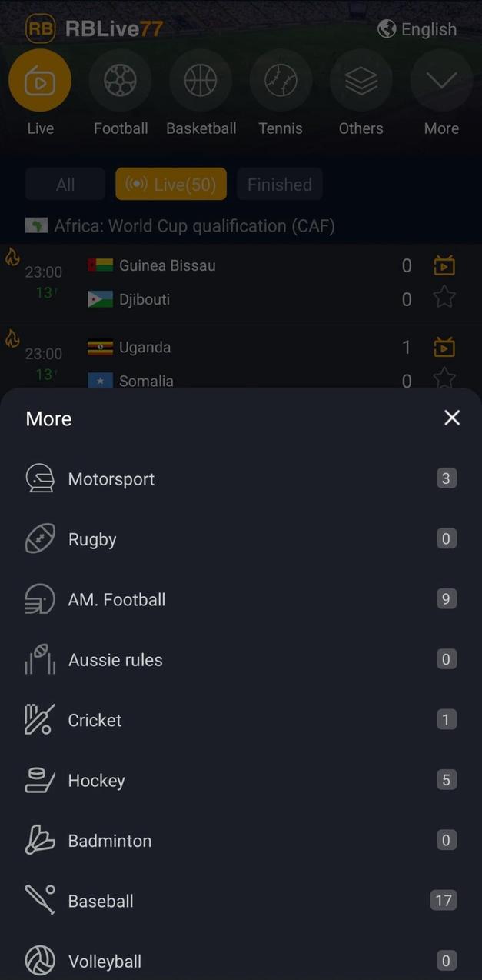
Task: Open the Football sport icon
Action: [120, 80]
